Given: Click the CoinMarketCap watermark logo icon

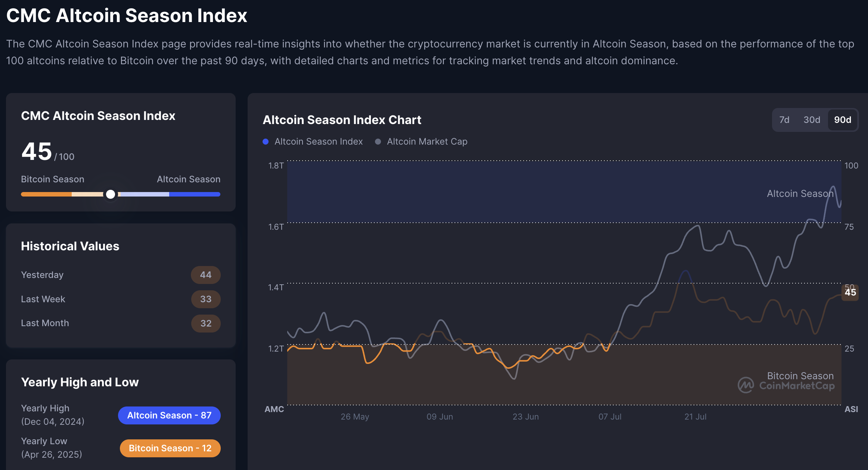Looking at the screenshot, I should pos(745,385).
